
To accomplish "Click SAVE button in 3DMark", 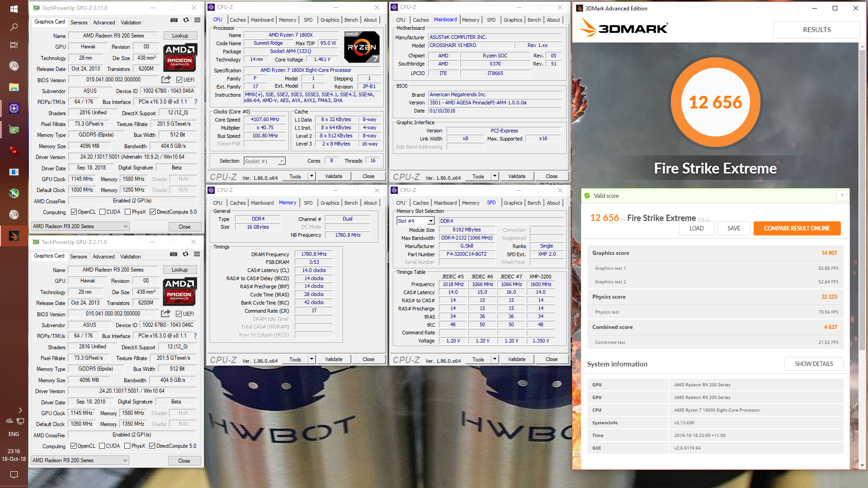I will pyautogui.click(x=734, y=228).
